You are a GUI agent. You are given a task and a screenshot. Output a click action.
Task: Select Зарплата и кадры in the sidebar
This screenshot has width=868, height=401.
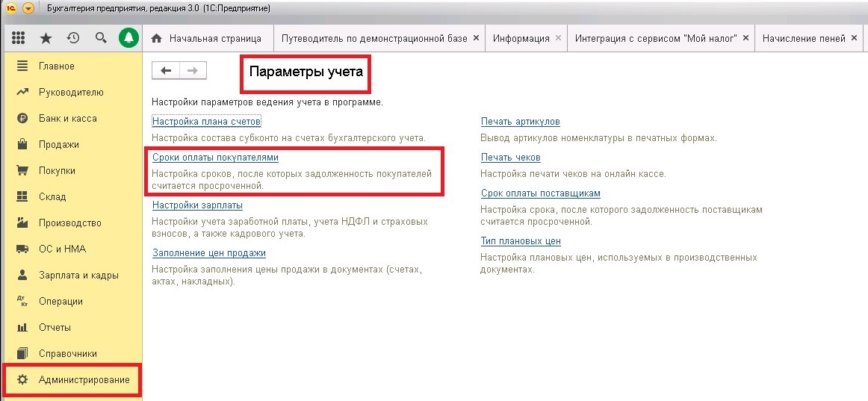point(78,276)
